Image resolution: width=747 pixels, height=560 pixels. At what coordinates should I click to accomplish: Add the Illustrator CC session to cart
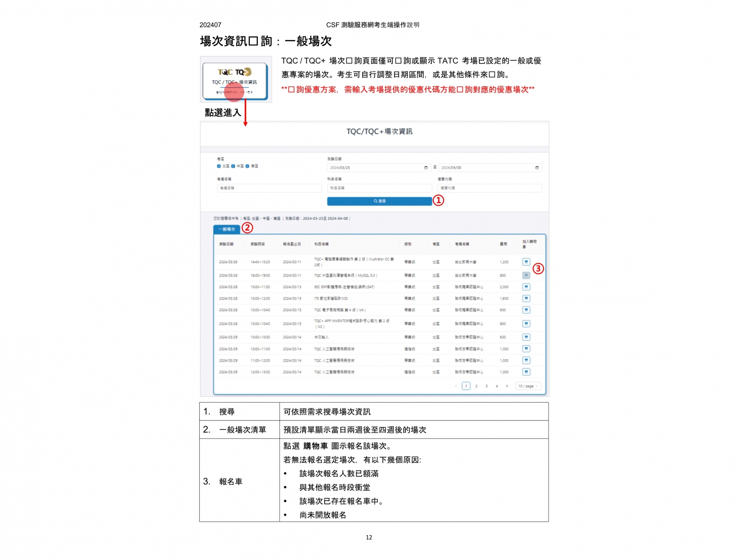(x=526, y=262)
